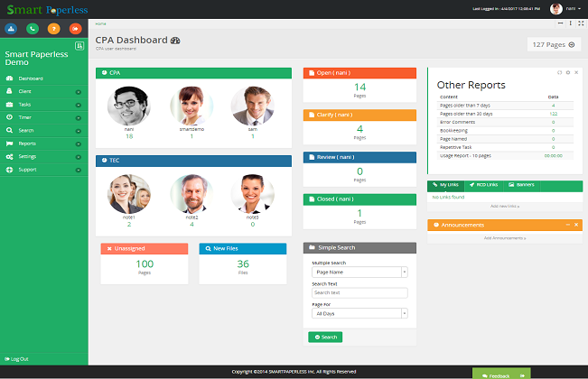This screenshot has width=588, height=379.
Task: Click the Add Announcements link
Action: [505, 238]
